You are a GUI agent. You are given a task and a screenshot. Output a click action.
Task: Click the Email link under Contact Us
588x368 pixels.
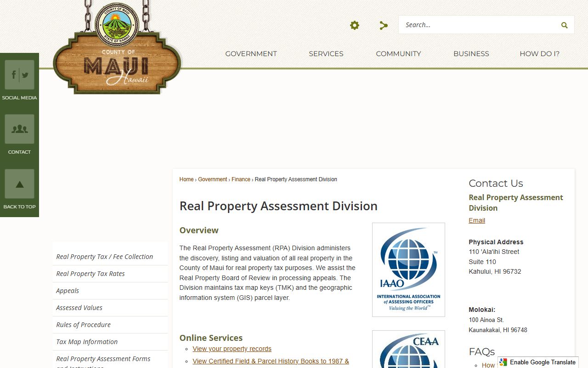coord(477,220)
